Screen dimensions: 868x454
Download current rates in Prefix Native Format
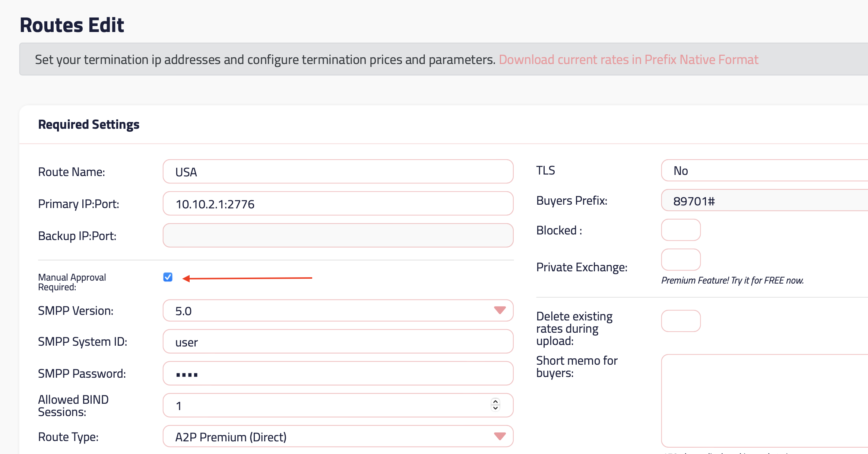point(628,60)
